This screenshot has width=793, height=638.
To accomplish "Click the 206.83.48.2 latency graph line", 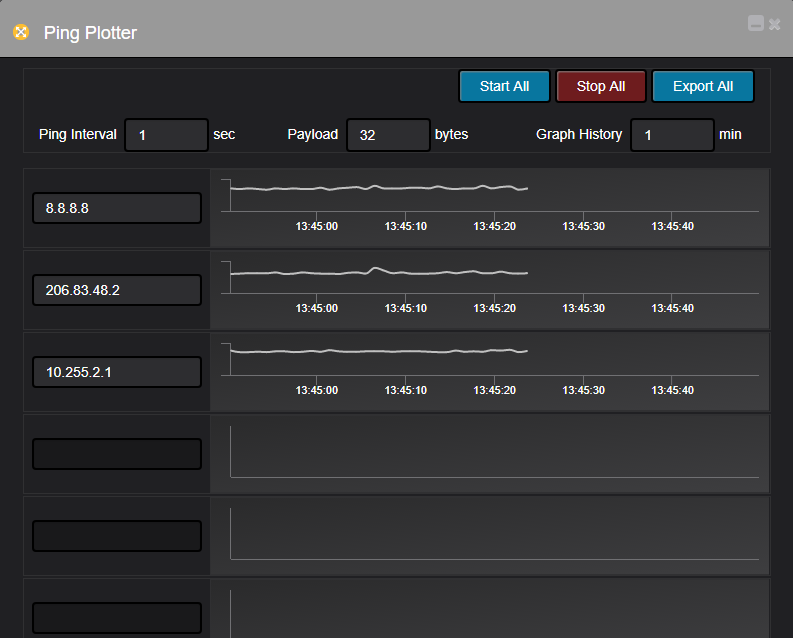I will pyautogui.click(x=379, y=272).
